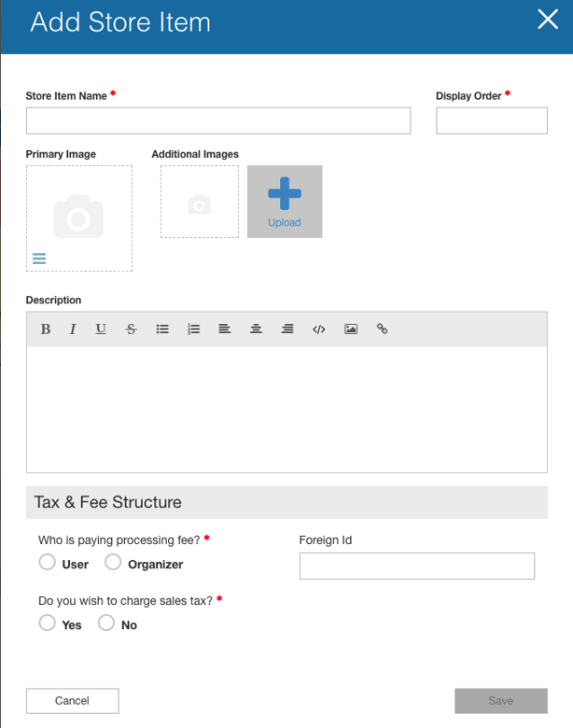Apply italic formatting in description toolbar
This screenshot has width=573, height=728.
coord(73,329)
